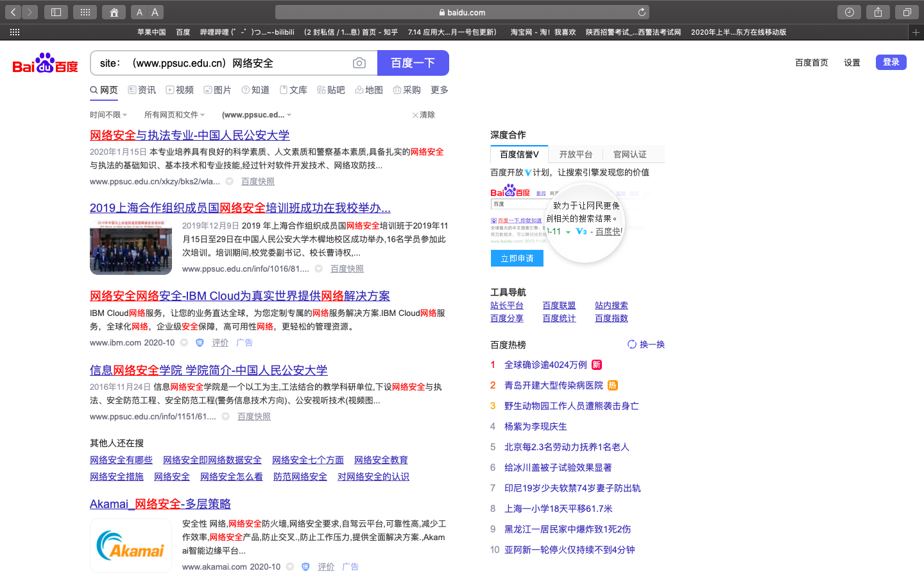Refresh hot list with 换一换
Image resolution: width=924 pixels, height=578 pixels.
[646, 345]
